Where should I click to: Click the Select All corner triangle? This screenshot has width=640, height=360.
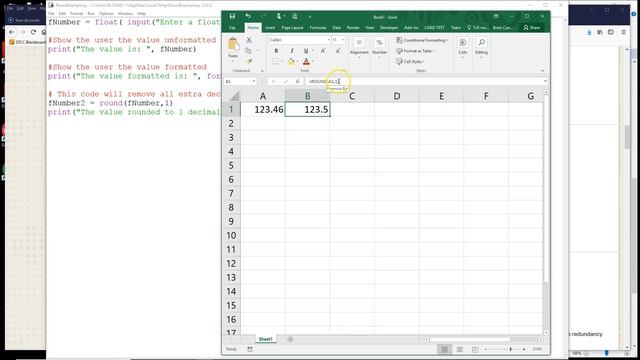click(x=234, y=96)
